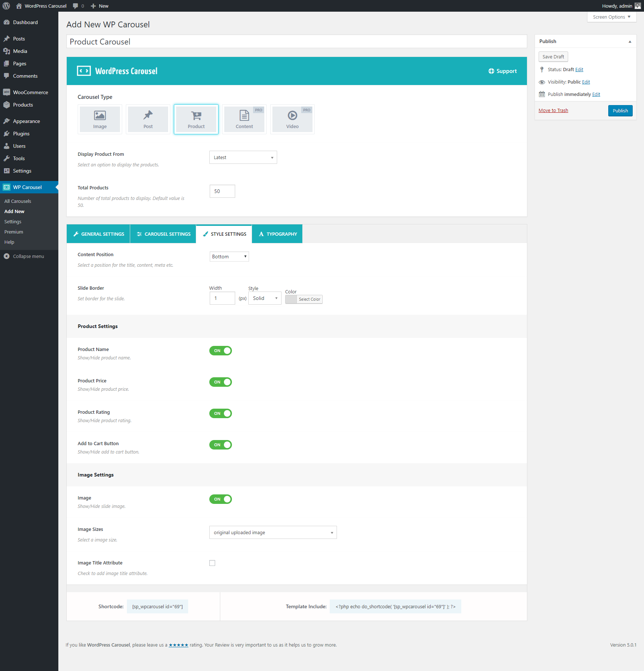Open the Typography tab
This screenshot has height=671, width=644.
coord(278,234)
